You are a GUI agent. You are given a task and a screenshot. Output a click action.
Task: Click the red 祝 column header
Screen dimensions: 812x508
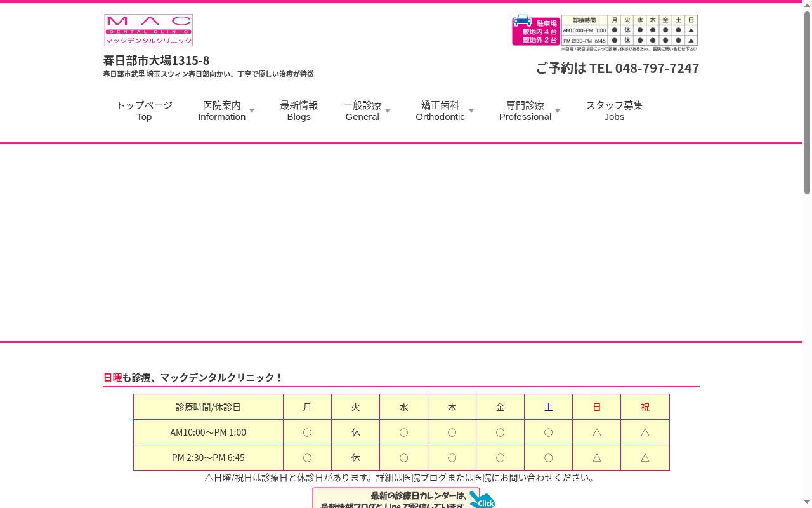645,407
